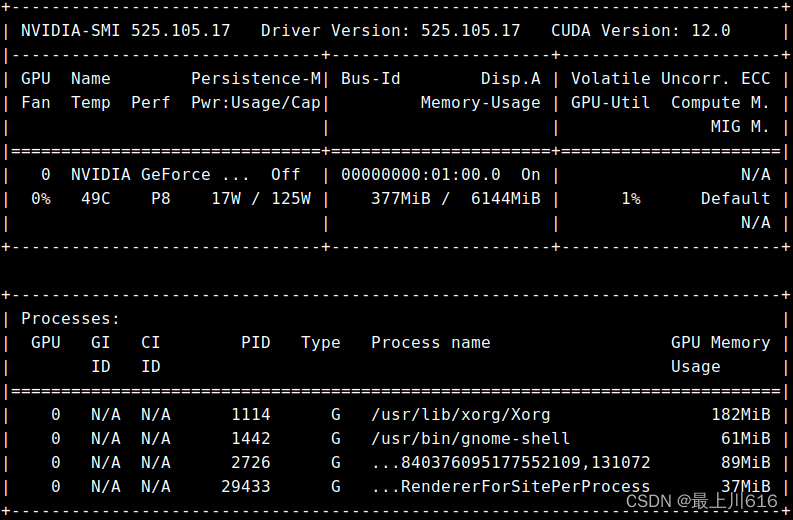The image size is (793, 520).
Task: Click the 61MiB memory usage value
Action: click(745, 439)
